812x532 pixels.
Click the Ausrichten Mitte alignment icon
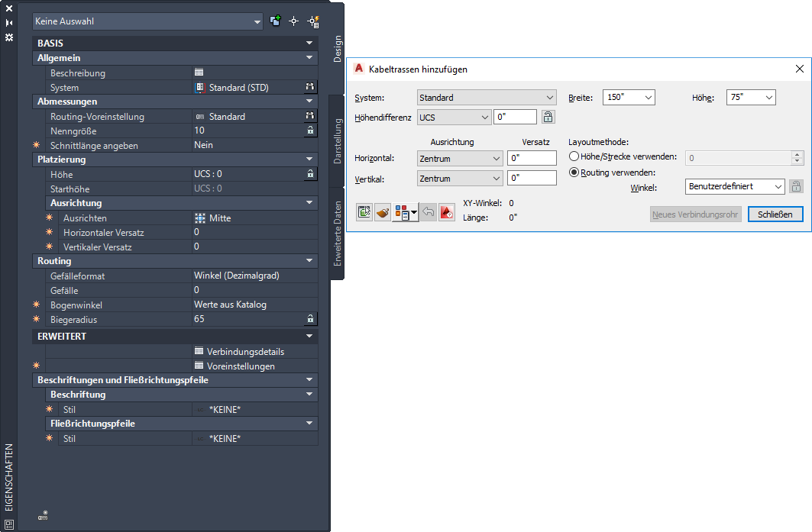click(x=200, y=218)
